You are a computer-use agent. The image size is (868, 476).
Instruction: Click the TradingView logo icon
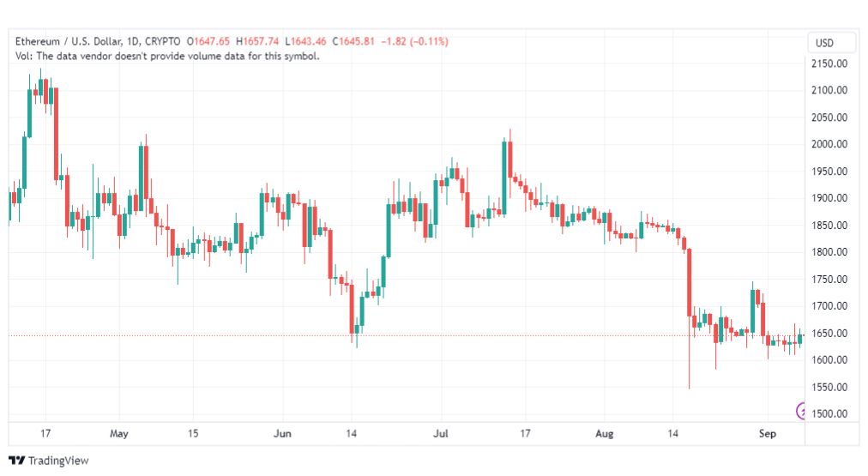(16, 461)
